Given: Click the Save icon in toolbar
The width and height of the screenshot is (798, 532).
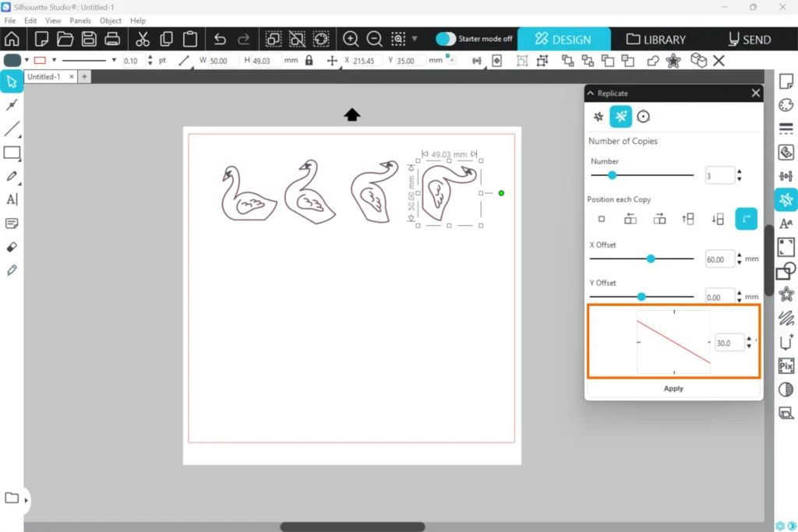Looking at the screenshot, I should [x=89, y=39].
